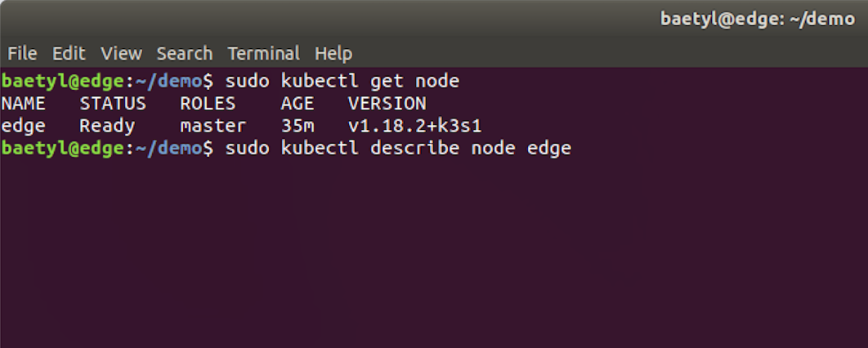
Task: Open the File menu
Action: click(x=22, y=54)
